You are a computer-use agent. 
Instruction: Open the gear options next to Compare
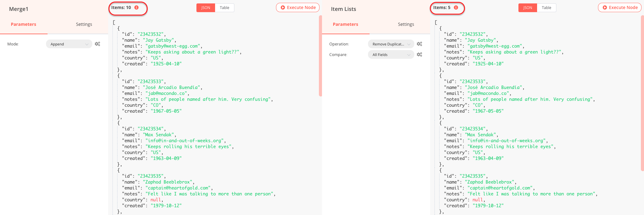(x=419, y=54)
